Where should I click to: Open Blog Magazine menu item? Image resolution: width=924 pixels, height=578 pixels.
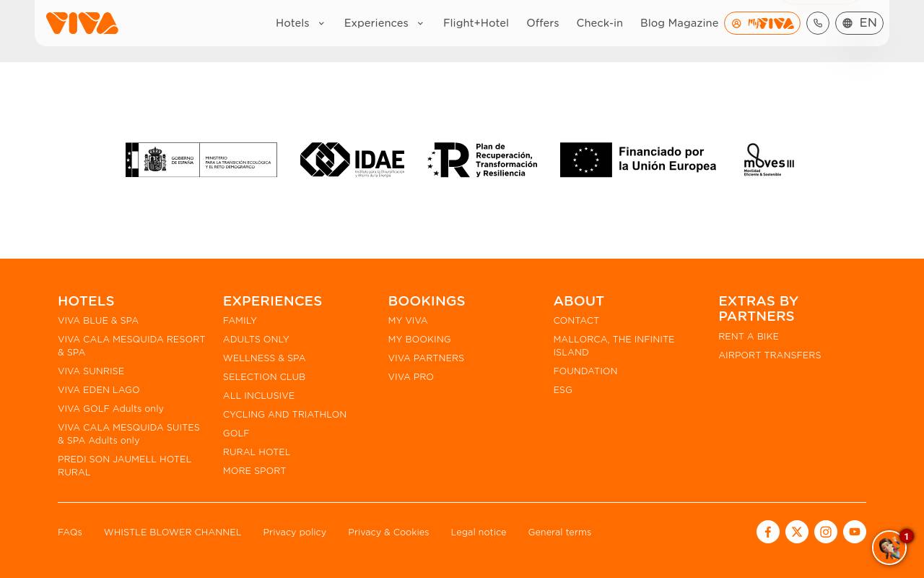coord(679,23)
